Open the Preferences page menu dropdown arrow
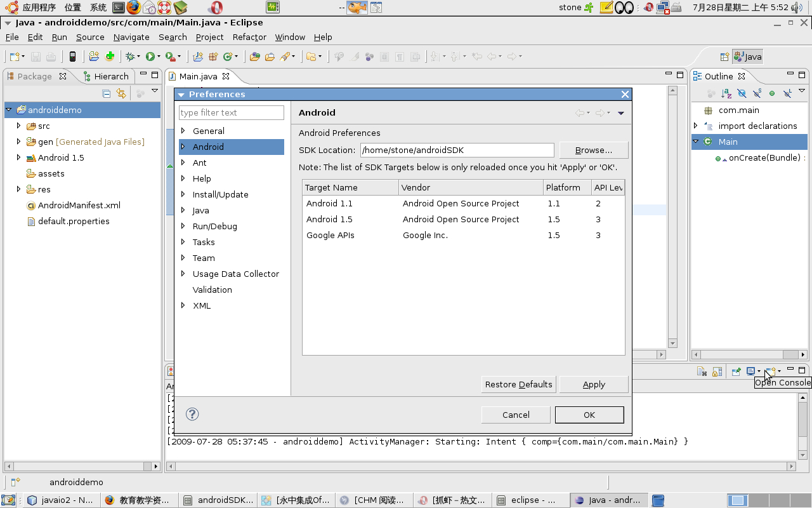 point(620,113)
